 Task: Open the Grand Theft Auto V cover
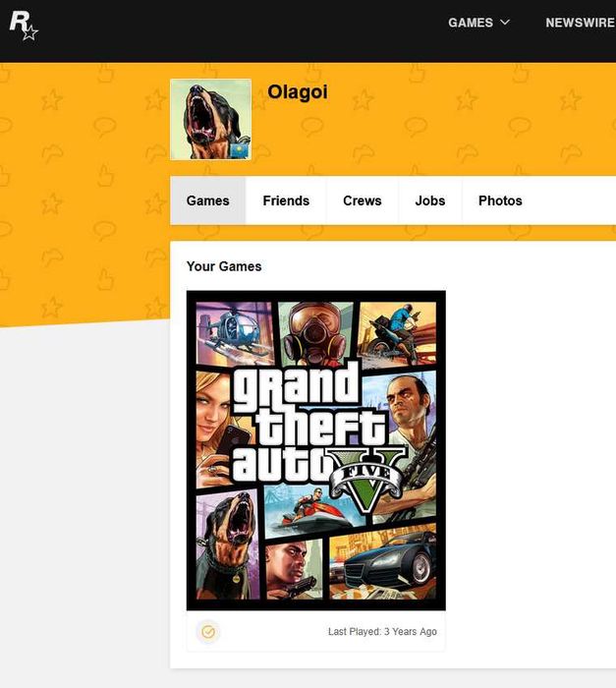pos(316,450)
